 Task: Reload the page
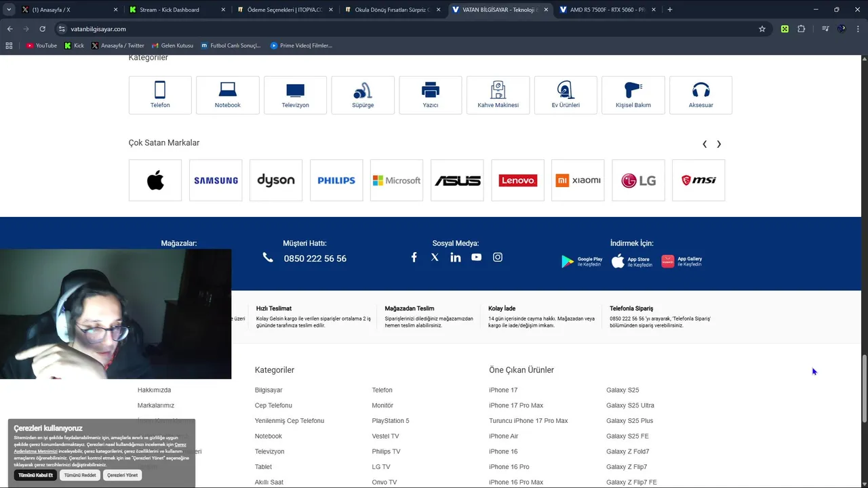click(x=42, y=29)
